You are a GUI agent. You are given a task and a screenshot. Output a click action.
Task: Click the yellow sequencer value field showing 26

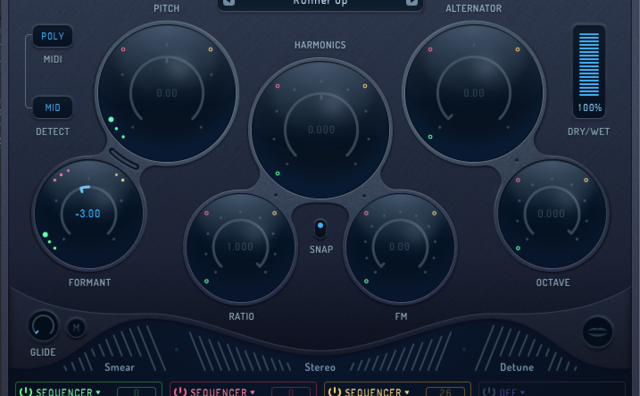(445, 392)
